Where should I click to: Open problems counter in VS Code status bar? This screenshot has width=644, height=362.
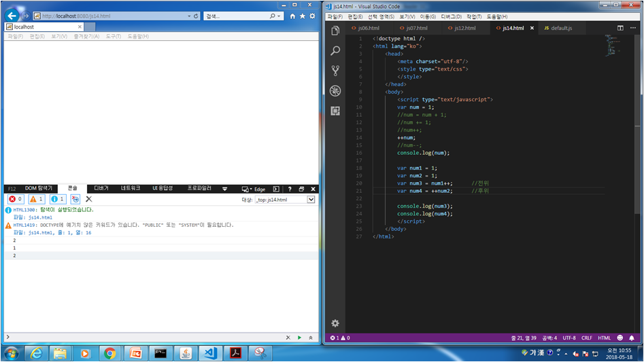[340, 338]
